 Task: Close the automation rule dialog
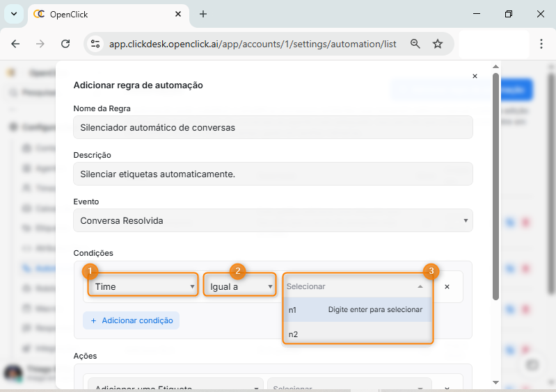pos(475,76)
